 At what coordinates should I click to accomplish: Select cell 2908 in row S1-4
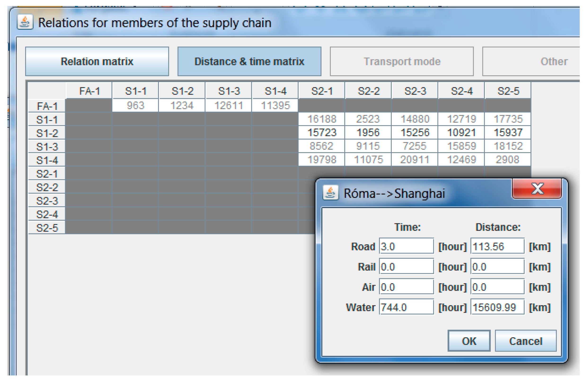pyautogui.click(x=508, y=159)
